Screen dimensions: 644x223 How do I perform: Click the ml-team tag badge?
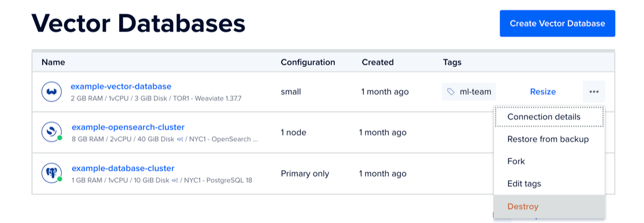coord(469,92)
